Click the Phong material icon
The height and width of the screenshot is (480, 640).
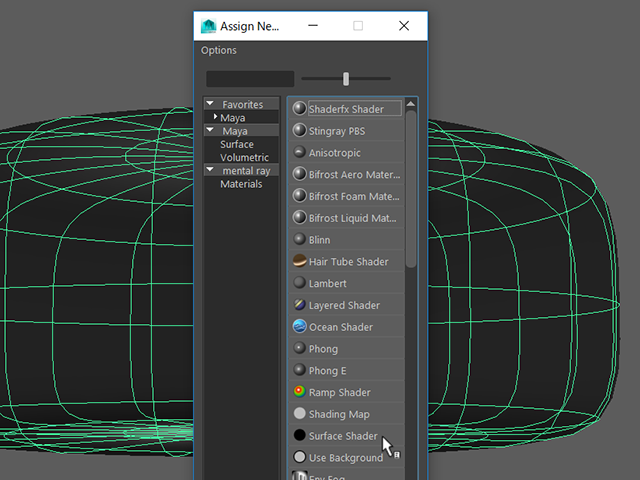pos(300,348)
